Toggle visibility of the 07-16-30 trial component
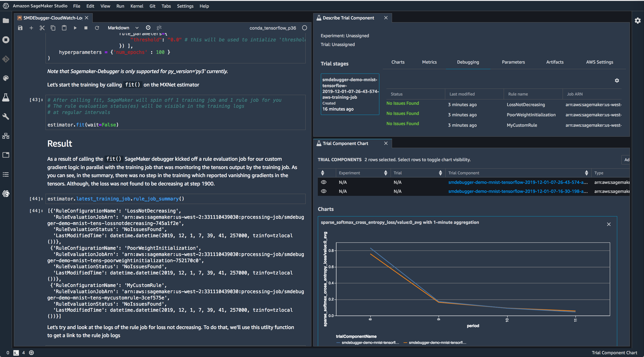 [323, 191]
